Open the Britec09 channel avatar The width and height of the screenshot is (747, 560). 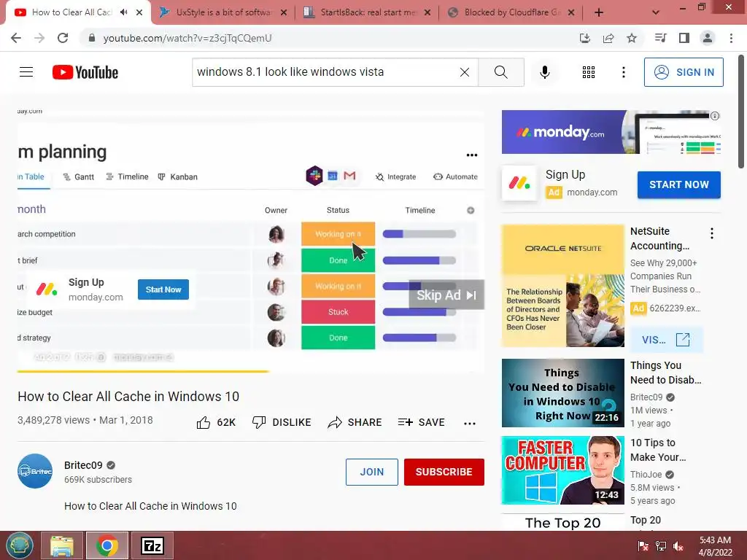[35, 471]
